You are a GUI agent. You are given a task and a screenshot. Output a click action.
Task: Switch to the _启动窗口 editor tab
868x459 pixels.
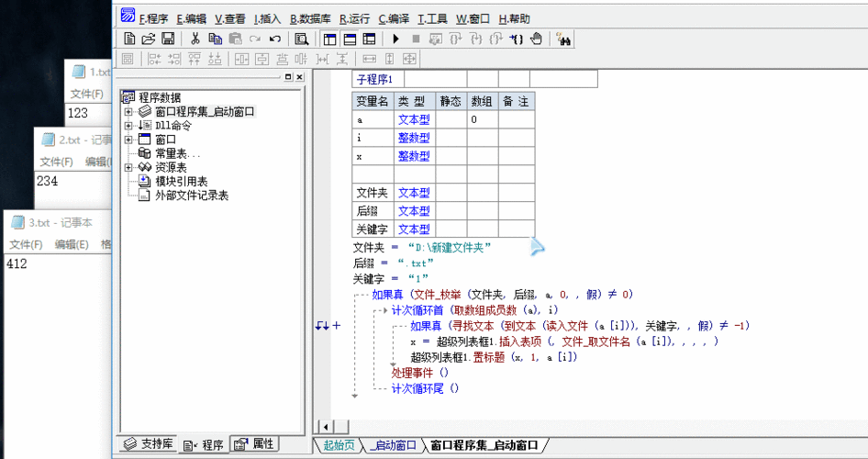pos(393,445)
